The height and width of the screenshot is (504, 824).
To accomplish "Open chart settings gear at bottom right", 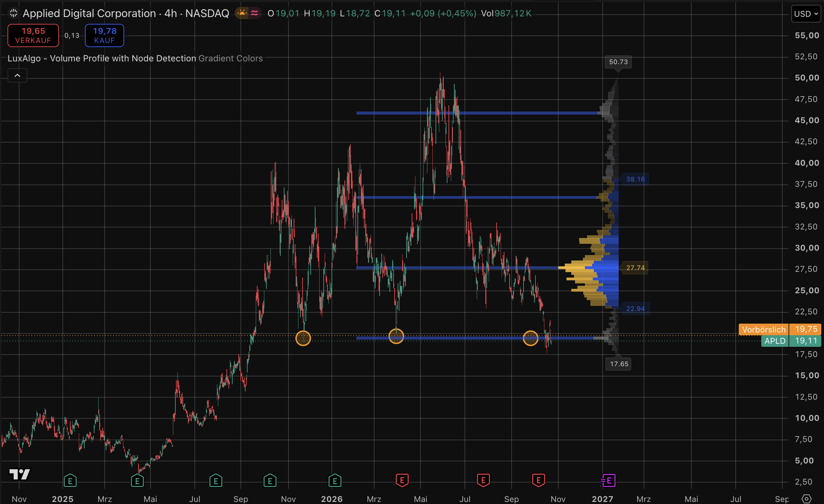I will 806,499.
